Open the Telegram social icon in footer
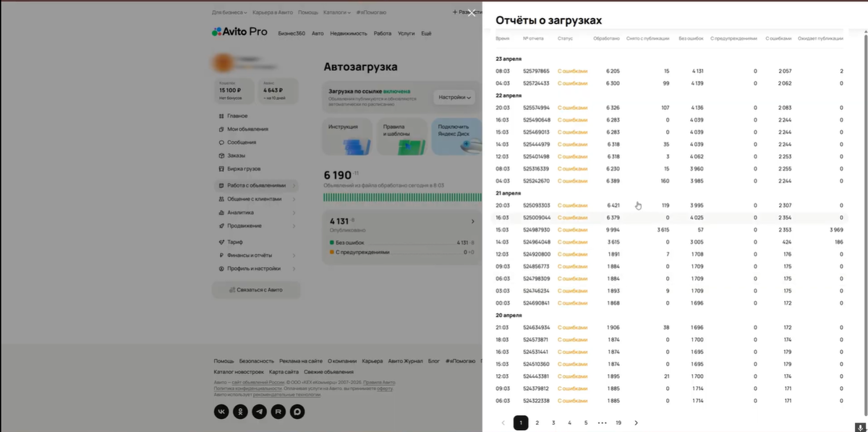The height and width of the screenshot is (432, 868). 259,411
